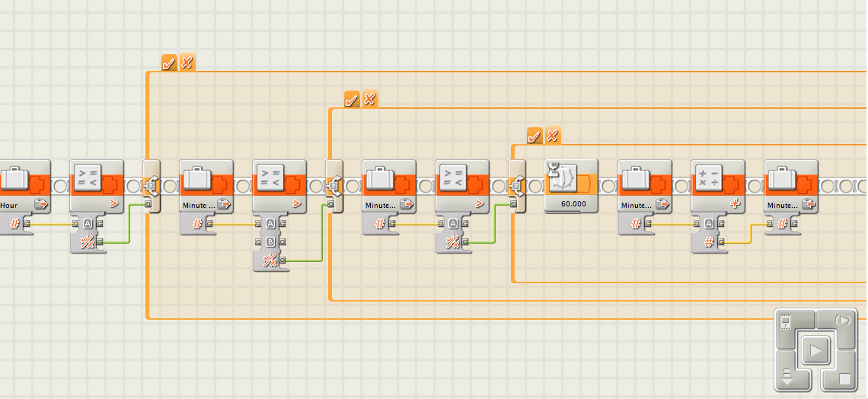Show the false tab of the outermost switch
The image size is (868, 399).
click(187, 62)
